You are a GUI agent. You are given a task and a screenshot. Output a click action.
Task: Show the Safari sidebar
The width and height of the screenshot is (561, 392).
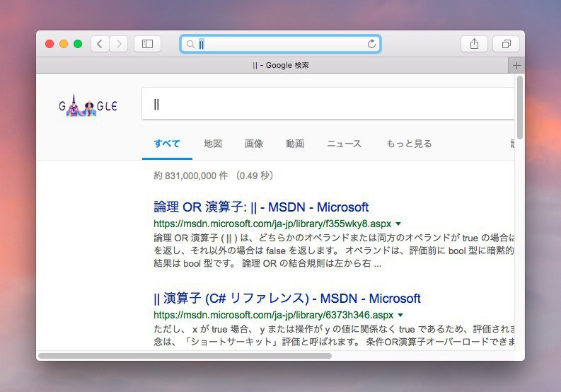coord(147,44)
